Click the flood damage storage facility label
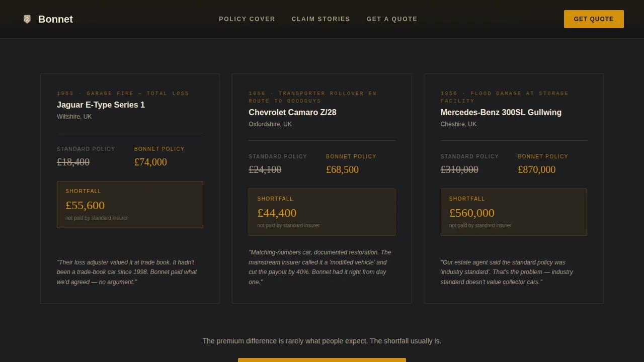644x362 pixels. [504, 97]
